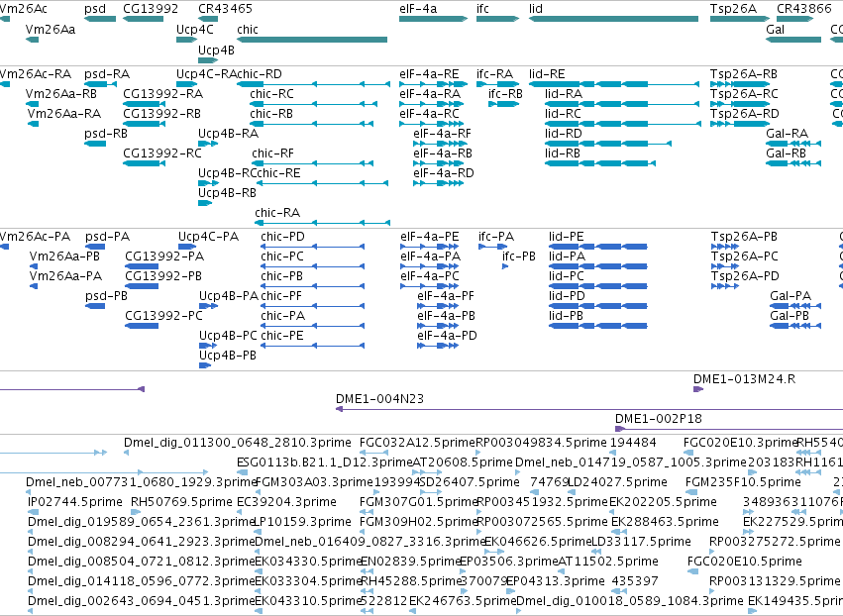This screenshot has height=616, width=843.
Task: Click EST FGC032A12.5prime
Action: (x=374, y=453)
